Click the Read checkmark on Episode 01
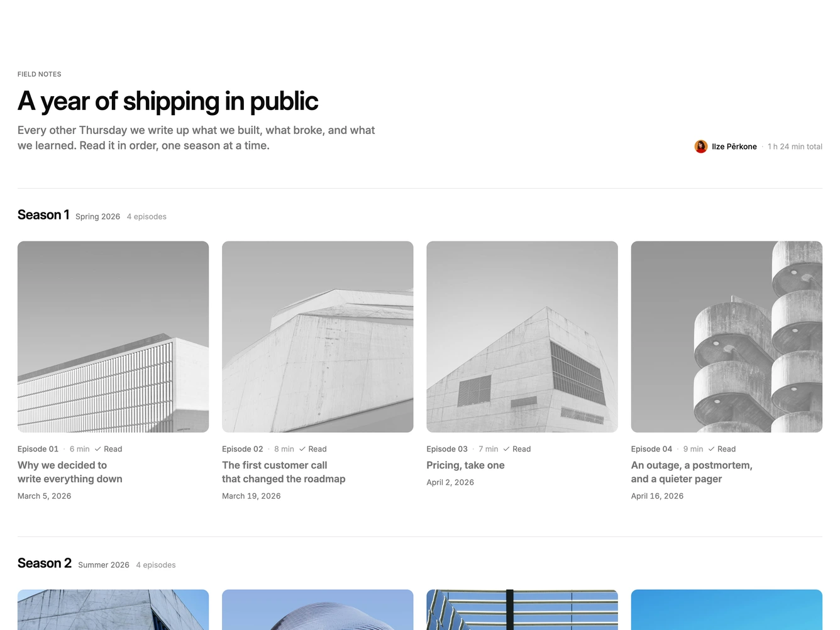Image resolution: width=840 pixels, height=630 pixels. point(97,449)
